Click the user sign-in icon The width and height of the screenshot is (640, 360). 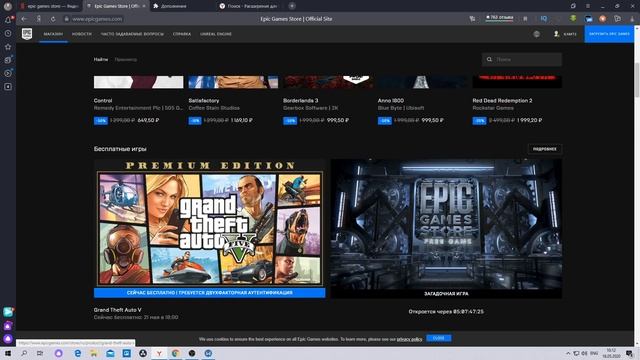[556, 34]
